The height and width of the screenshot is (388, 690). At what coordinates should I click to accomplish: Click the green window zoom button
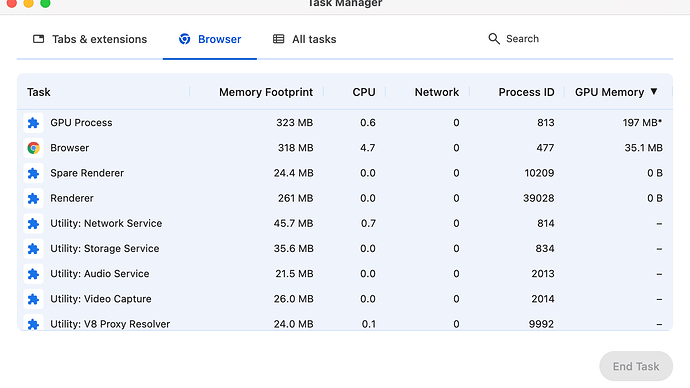[x=45, y=3]
